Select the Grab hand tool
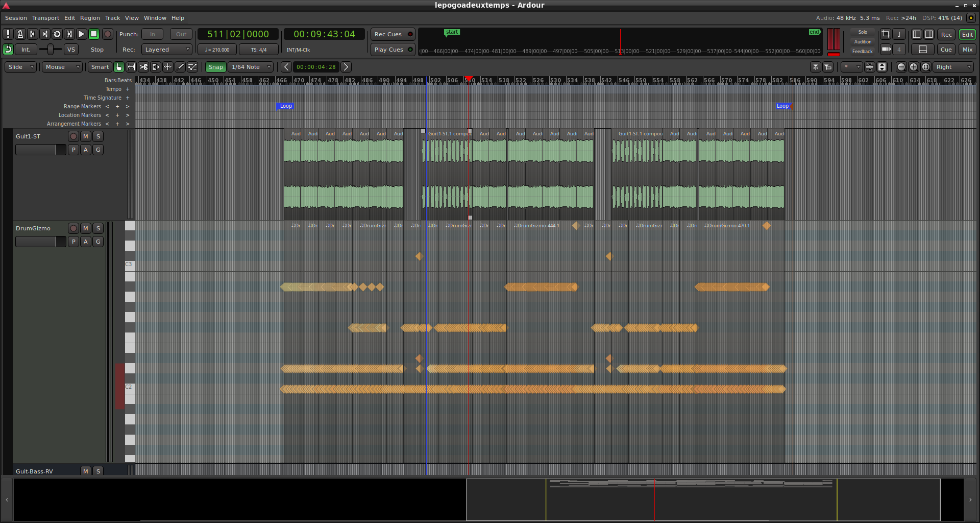Screen dimensions: 980x523 (x=119, y=67)
